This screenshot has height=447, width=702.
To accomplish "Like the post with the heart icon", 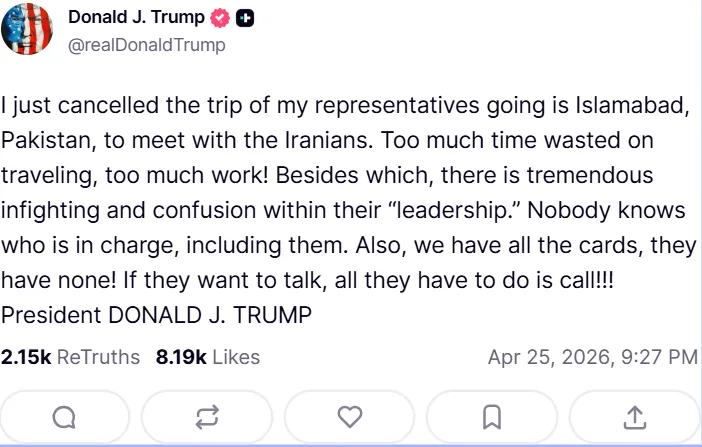I will pyautogui.click(x=349, y=416).
